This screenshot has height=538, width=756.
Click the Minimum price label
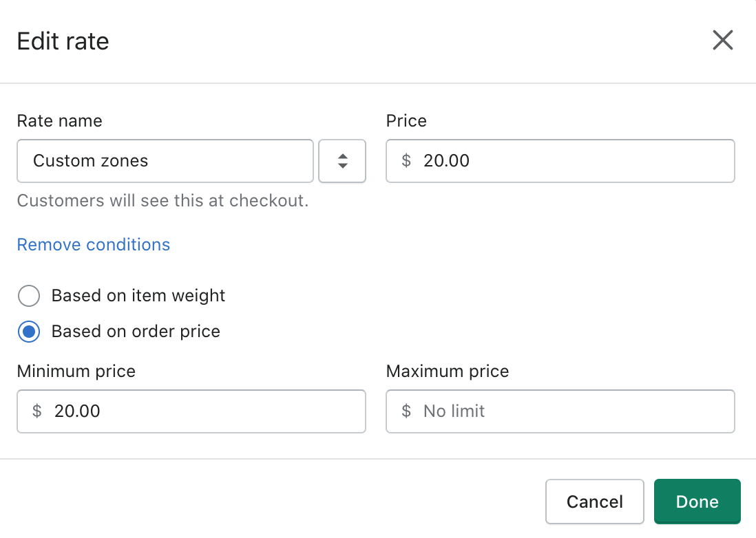coord(76,372)
